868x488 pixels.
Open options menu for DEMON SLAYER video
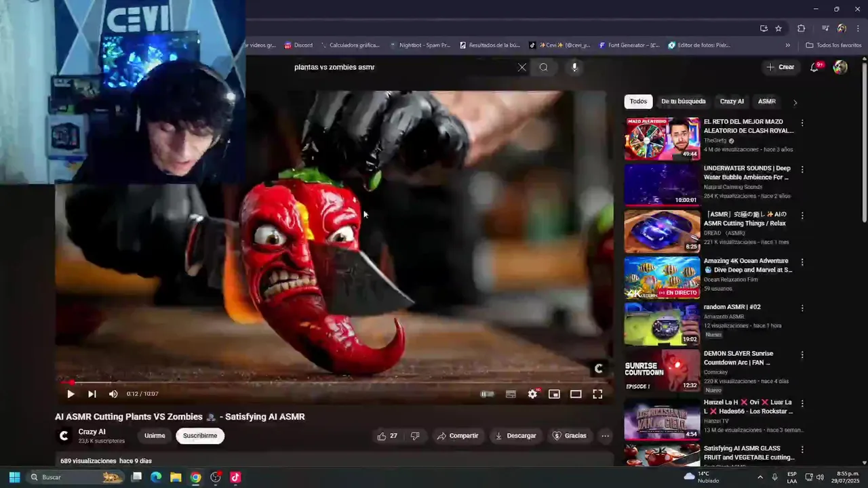(802, 354)
